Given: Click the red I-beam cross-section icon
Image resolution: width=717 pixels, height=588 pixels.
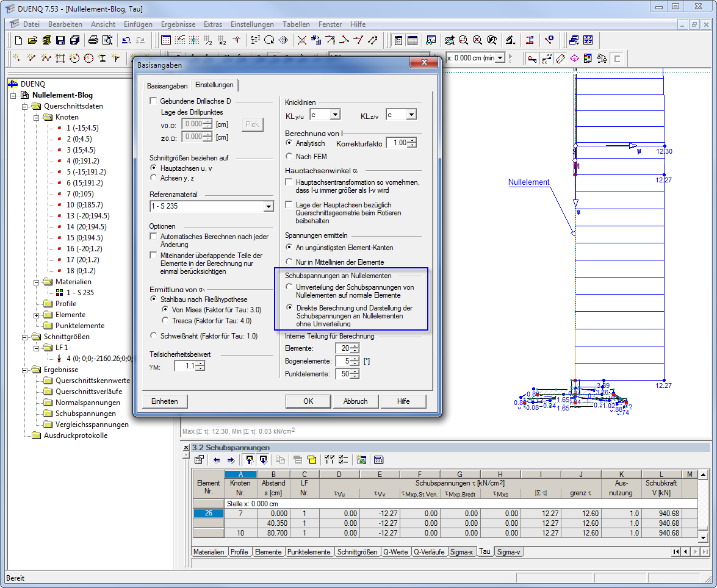Looking at the screenshot, I should coord(530,40).
